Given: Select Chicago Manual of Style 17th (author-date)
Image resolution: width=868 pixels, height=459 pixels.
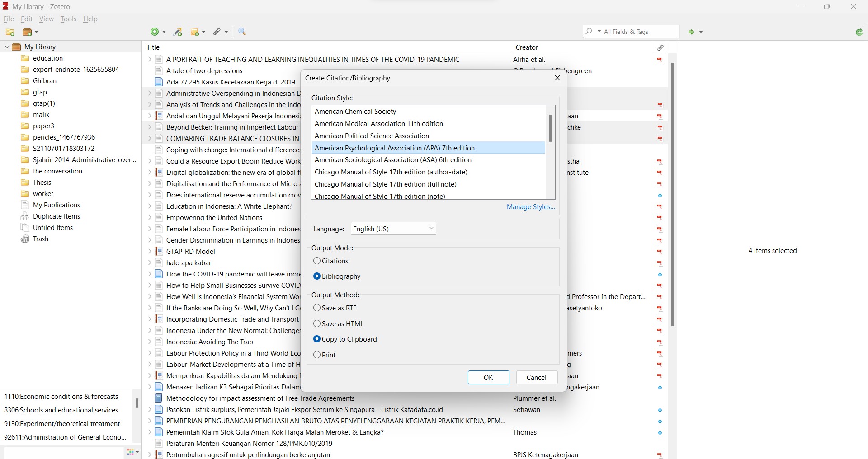Looking at the screenshot, I should [391, 172].
